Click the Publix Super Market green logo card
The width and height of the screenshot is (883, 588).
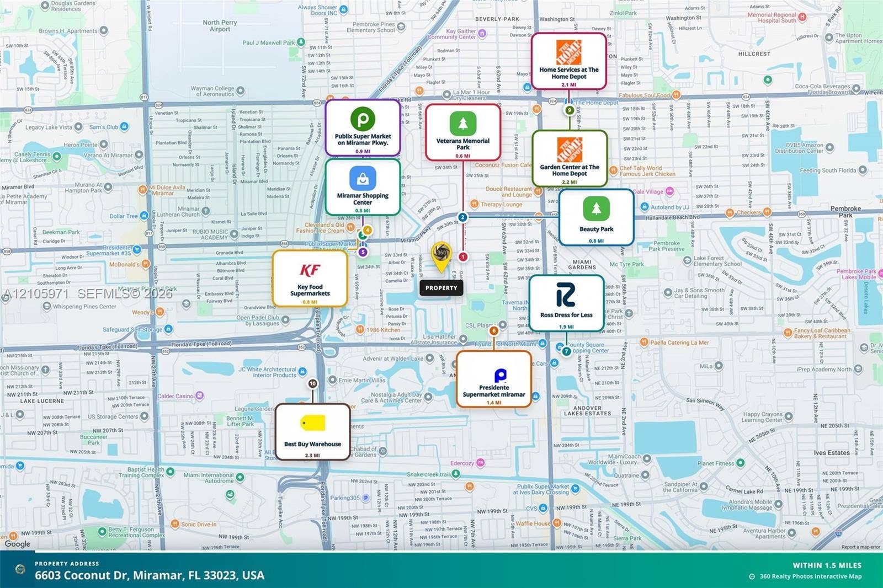click(x=363, y=128)
